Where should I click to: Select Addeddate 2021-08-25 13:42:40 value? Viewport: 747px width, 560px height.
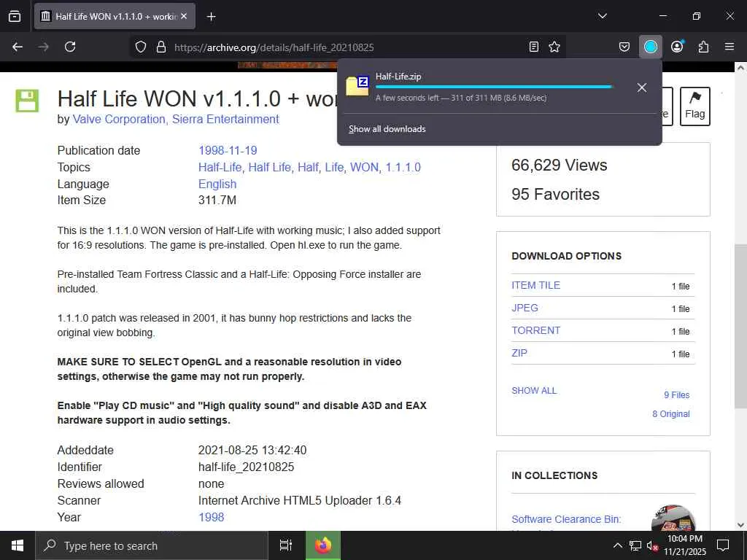click(252, 450)
